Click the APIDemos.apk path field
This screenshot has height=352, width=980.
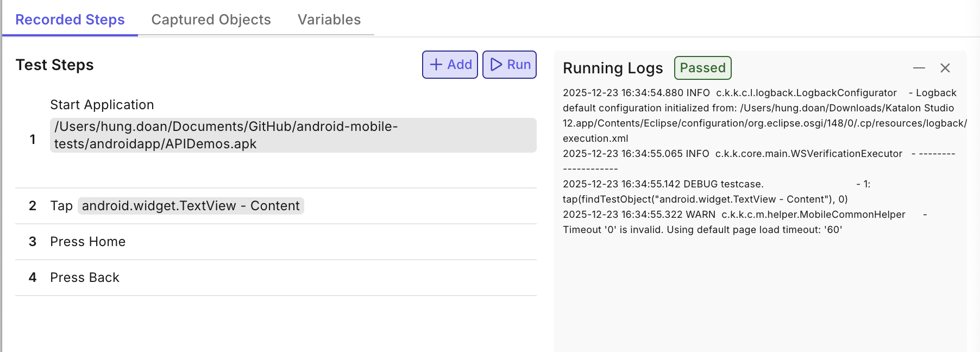pyautogui.click(x=293, y=135)
